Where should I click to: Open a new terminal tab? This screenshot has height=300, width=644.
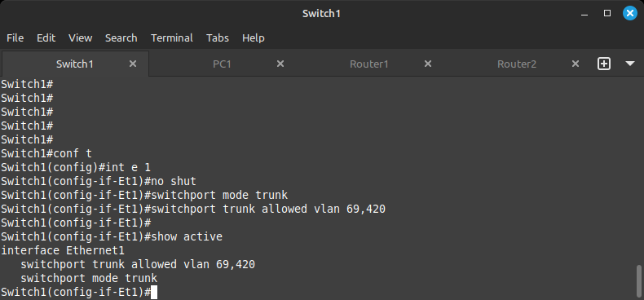click(604, 64)
